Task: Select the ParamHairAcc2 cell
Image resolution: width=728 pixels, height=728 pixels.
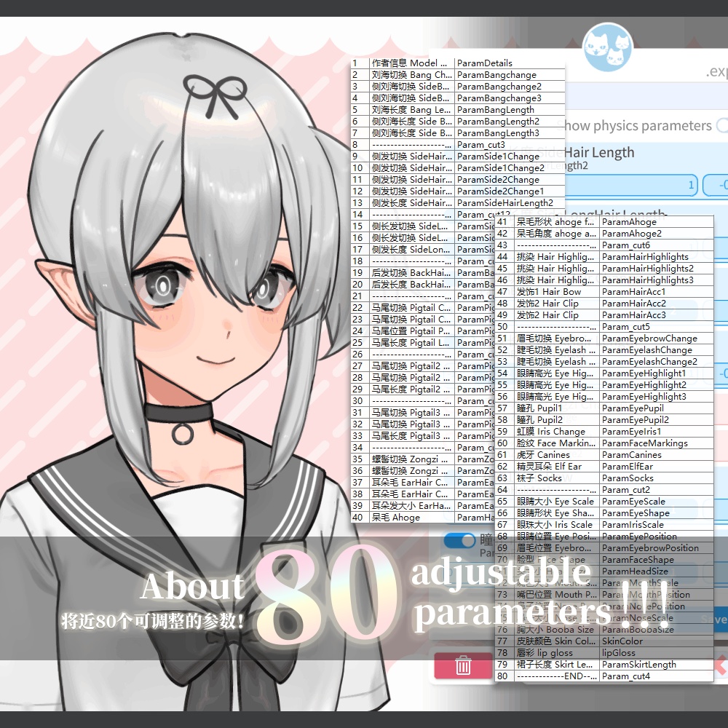Action: (x=657, y=303)
